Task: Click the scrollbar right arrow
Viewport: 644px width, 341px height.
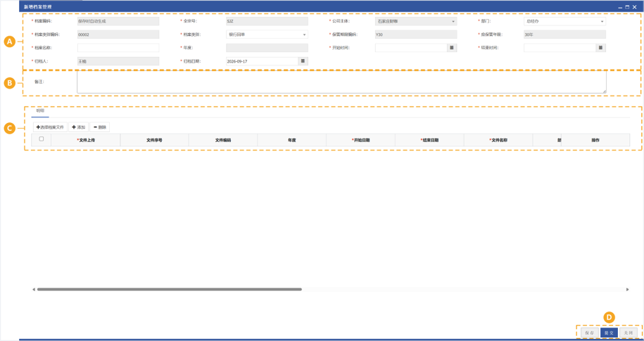Action: tap(628, 289)
